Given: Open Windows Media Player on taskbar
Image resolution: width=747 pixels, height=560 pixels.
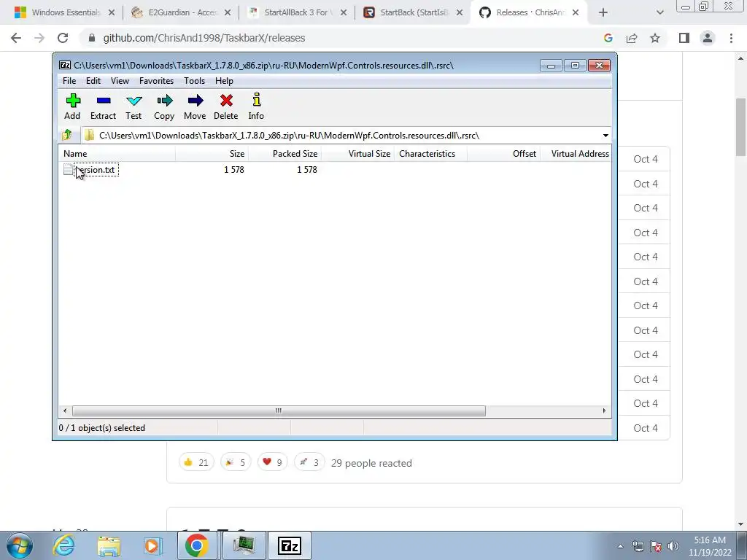Looking at the screenshot, I should [x=152, y=545].
